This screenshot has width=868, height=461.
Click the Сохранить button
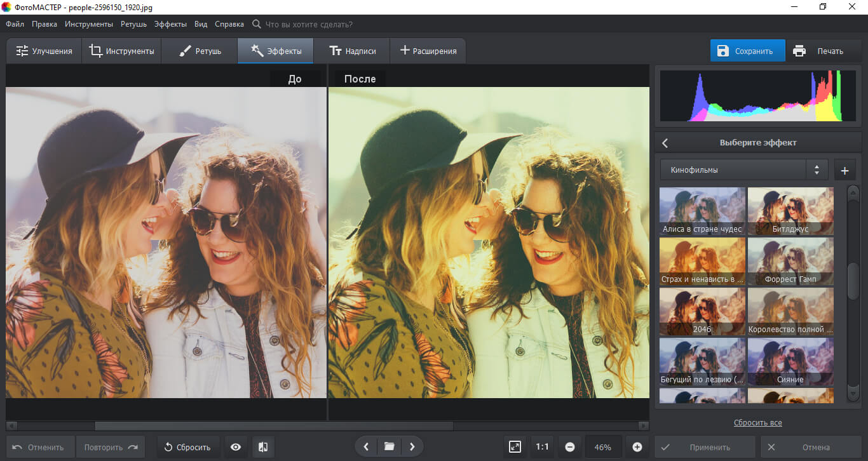pyautogui.click(x=747, y=51)
